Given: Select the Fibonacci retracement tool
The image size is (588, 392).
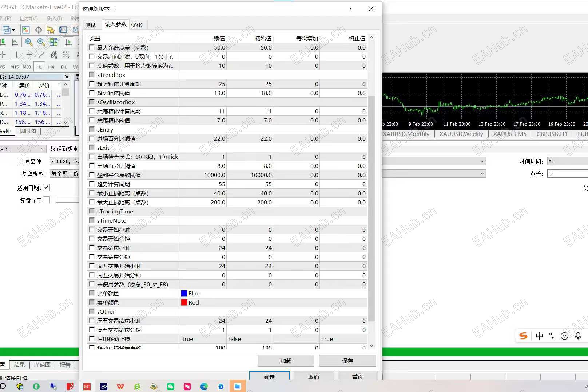Looking at the screenshot, I should point(66,55).
